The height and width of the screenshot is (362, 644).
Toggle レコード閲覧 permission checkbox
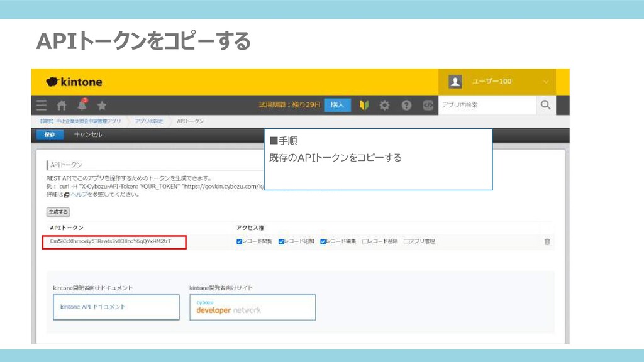[239, 241]
